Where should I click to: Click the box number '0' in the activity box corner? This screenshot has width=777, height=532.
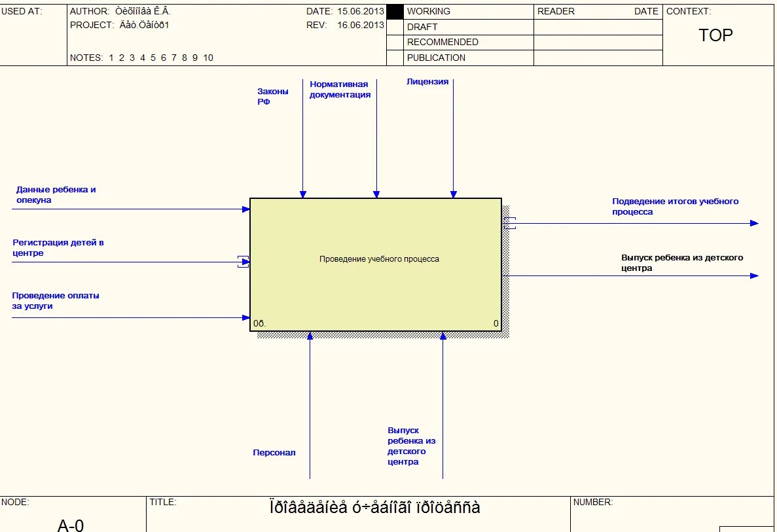pos(496,324)
